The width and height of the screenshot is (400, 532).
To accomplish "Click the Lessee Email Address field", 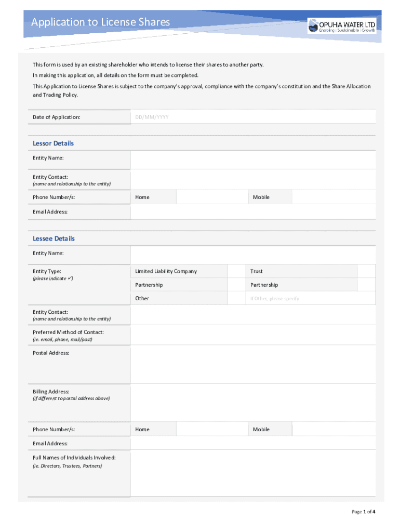I will coord(252,444).
